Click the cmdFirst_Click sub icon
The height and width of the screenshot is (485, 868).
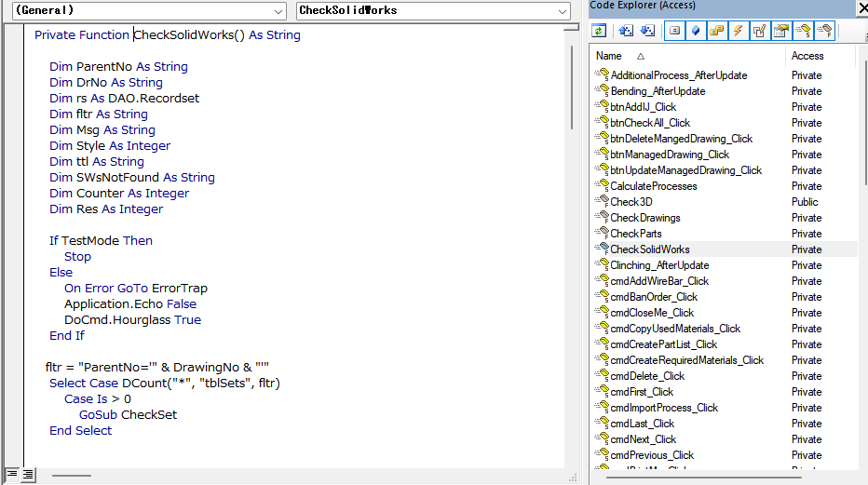point(602,391)
